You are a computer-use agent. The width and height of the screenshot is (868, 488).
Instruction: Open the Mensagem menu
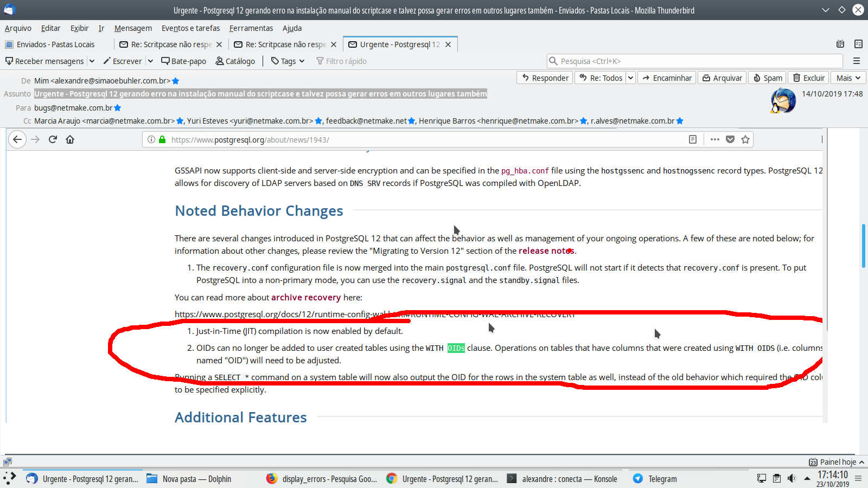pos(133,28)
